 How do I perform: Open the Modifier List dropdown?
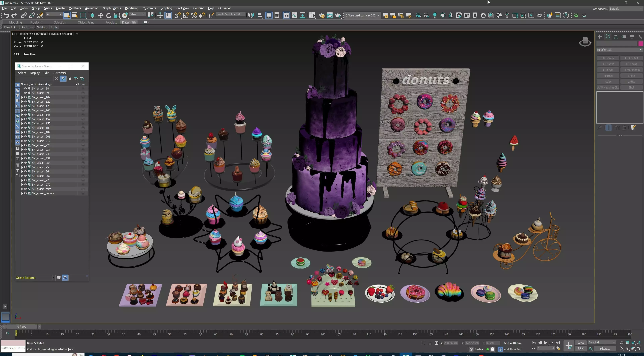click(x=619, y=50)
